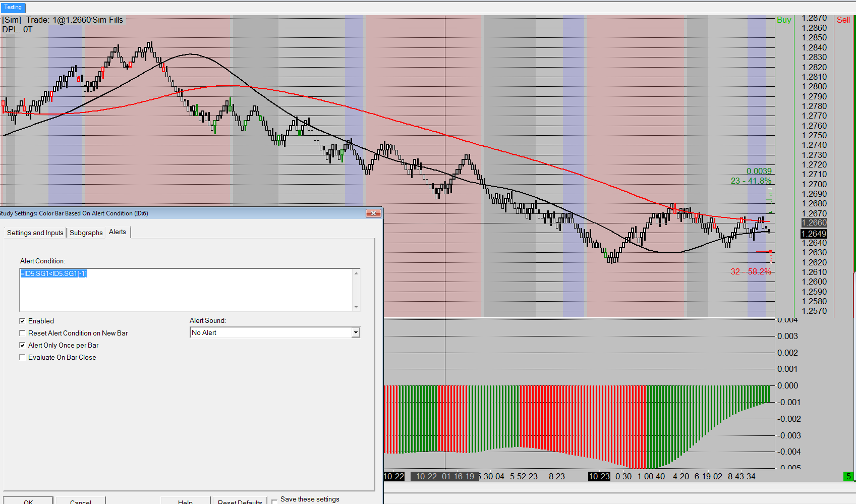Image resolution: width=856 pixels, height=504 pixels.
Task: Click the 6:19:02 time axis label
Action: 708,476
